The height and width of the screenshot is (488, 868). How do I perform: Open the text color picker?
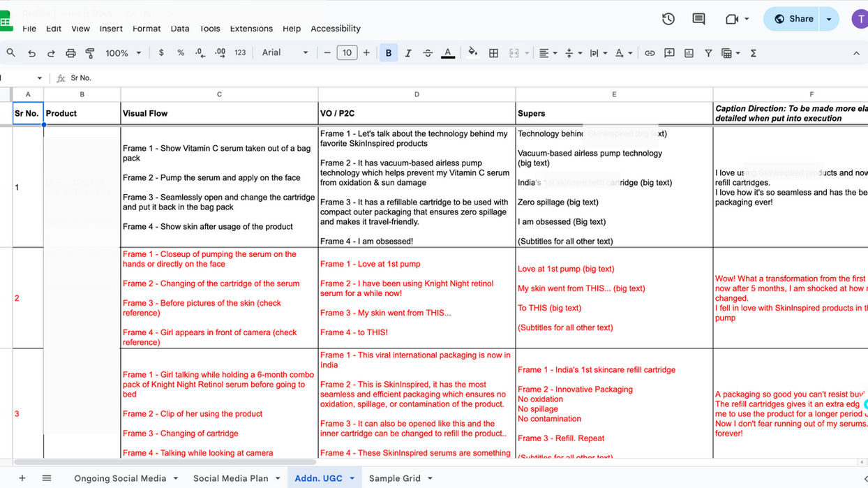point(448,53)
